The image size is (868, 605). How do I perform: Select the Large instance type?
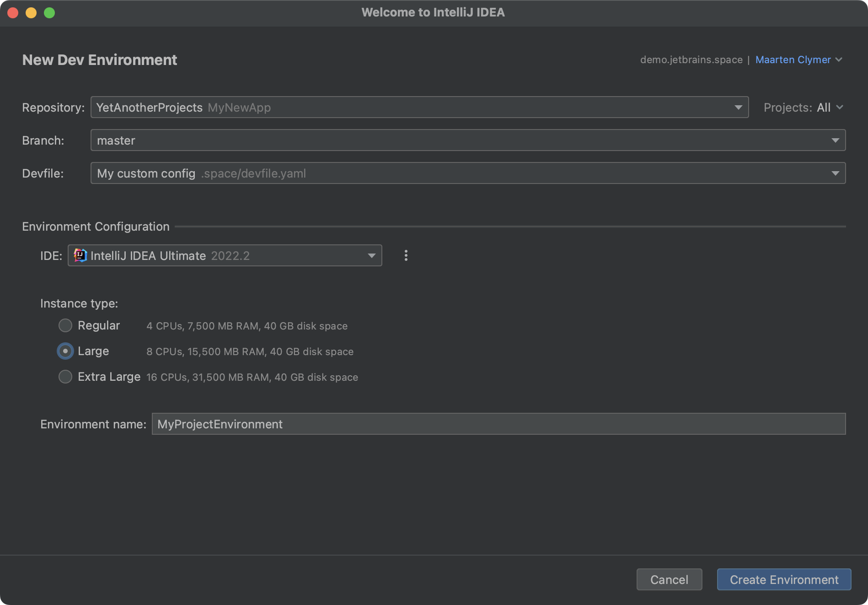(x=65, y=351)
